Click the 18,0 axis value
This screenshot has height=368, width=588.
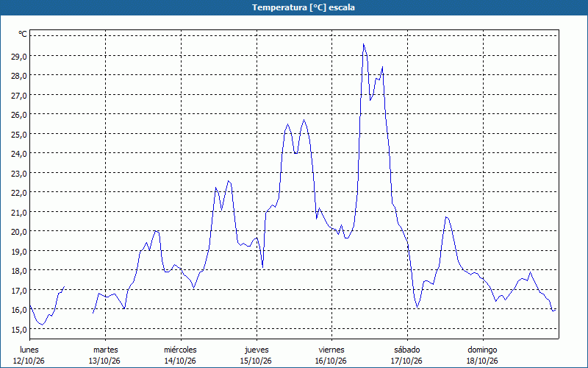pyautogui.click(x=19, y=271)
